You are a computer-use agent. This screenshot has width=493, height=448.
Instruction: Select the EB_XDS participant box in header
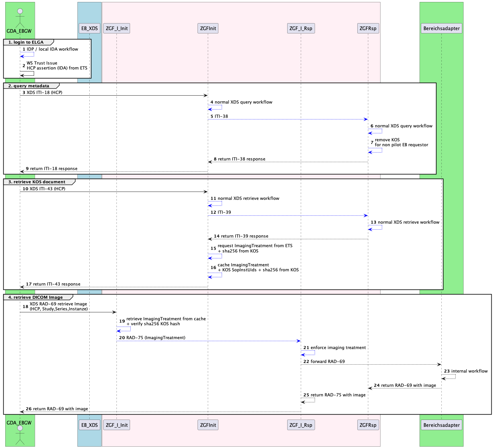[x=89, y=28]
